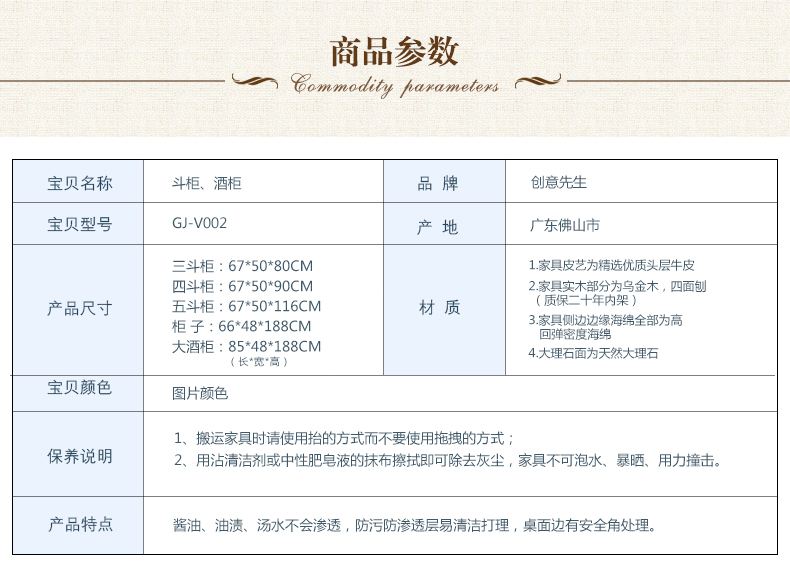Click the 斗柜、酒柜 product name value

(x=207, y=183)
